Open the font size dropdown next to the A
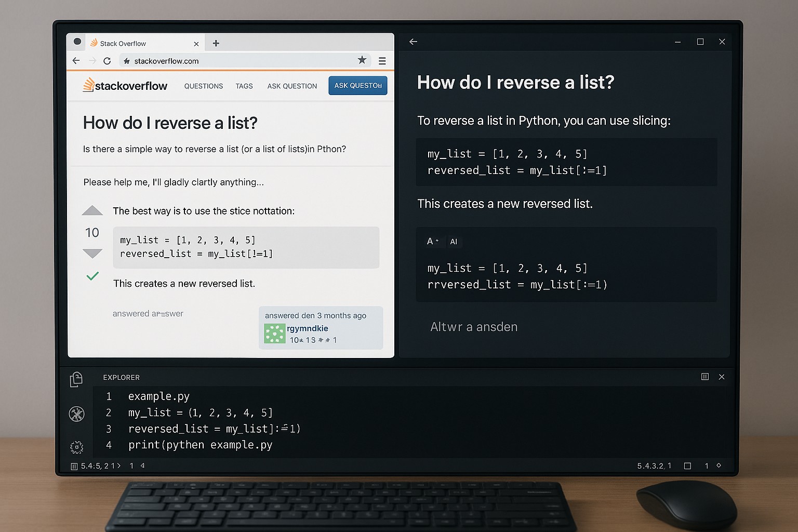 point(433,241)
